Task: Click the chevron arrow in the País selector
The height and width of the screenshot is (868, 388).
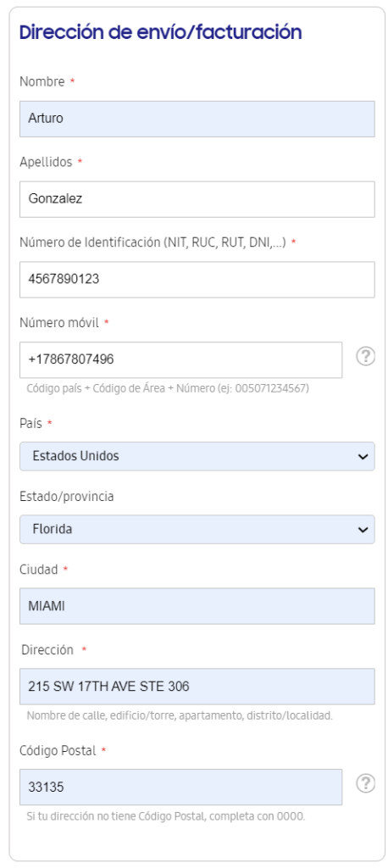Action: [x=363, y=457]
